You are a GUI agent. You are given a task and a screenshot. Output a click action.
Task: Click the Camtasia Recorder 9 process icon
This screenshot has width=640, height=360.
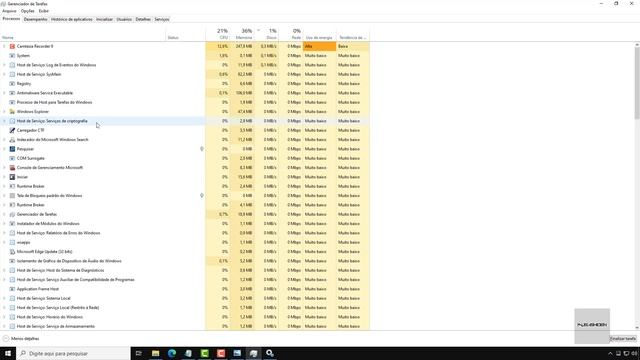coord(12,46)
